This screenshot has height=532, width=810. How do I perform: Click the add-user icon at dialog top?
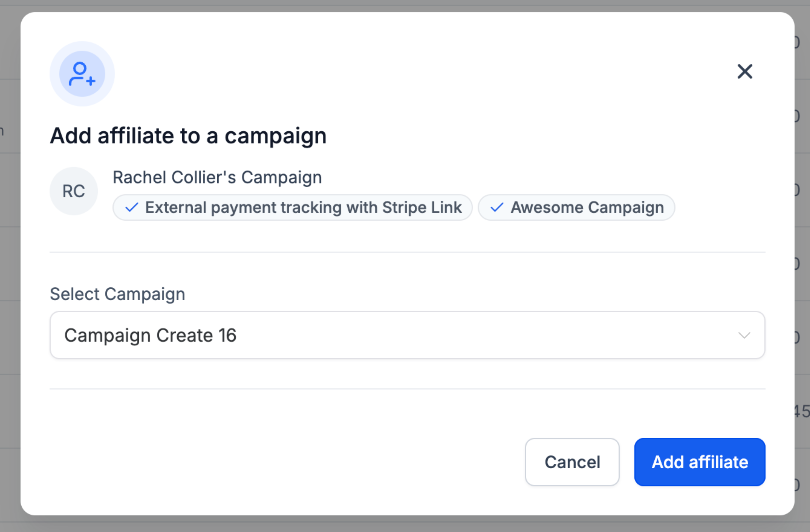(82, 74)
